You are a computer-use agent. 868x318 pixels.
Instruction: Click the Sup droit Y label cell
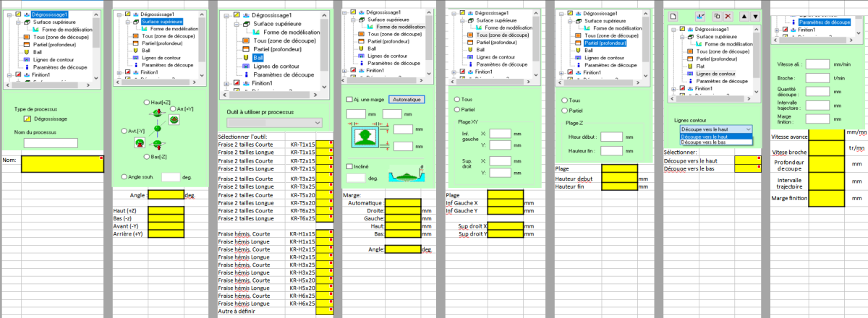(x=472, y=234)
